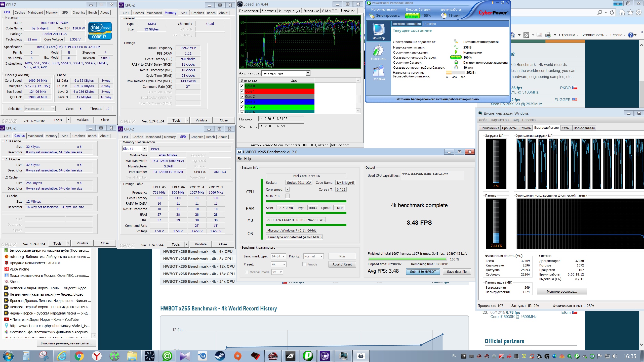Launch Yandex Browser from the taskbar

(x=97, y=356)
